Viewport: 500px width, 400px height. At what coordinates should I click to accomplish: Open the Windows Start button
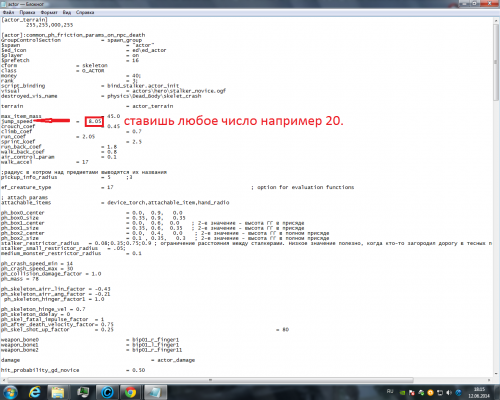10,392
